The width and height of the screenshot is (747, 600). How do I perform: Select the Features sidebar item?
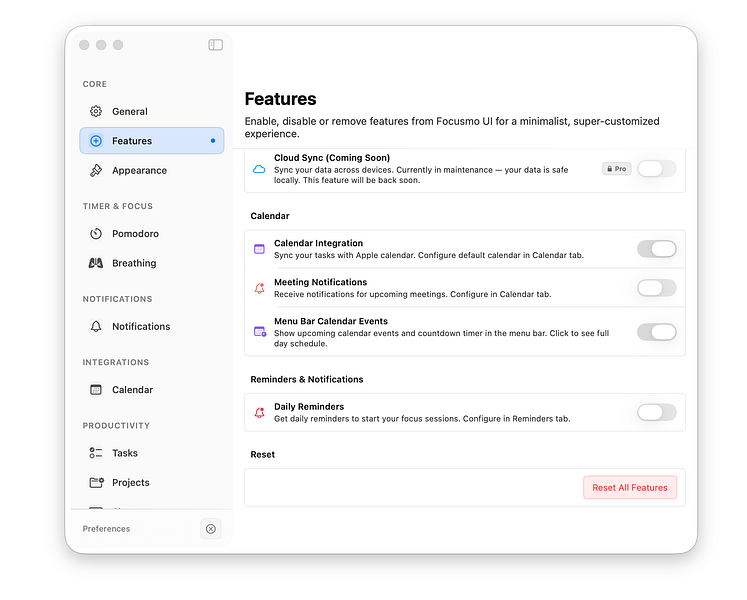[x=151, y=141]
